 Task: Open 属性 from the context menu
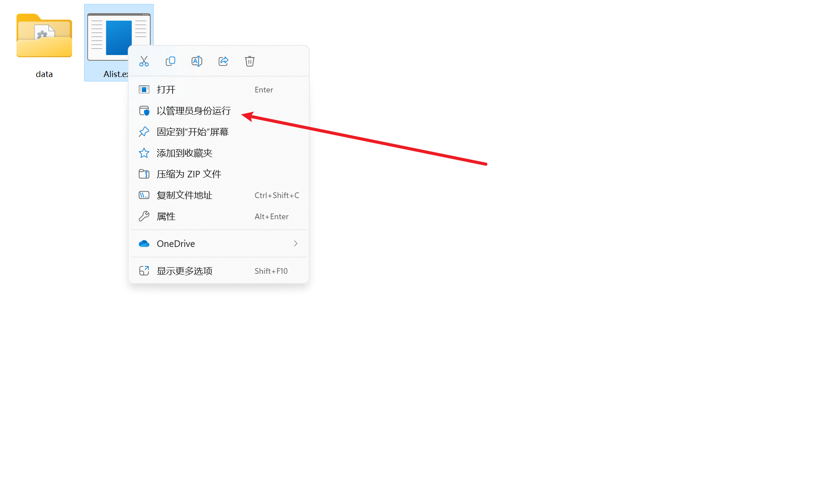pos(219,217)
